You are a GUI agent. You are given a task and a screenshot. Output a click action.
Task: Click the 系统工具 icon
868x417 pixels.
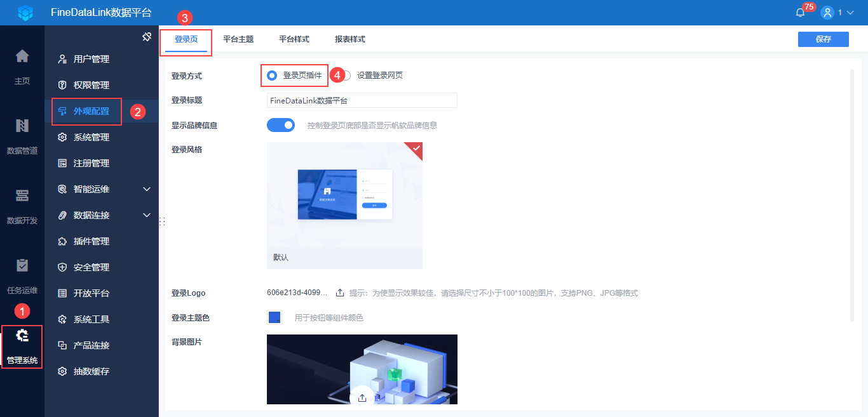62,319
